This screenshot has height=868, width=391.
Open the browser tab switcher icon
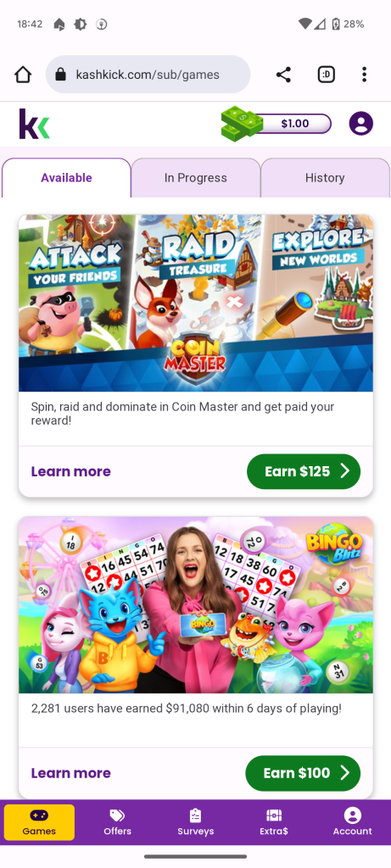click(327, 75)
